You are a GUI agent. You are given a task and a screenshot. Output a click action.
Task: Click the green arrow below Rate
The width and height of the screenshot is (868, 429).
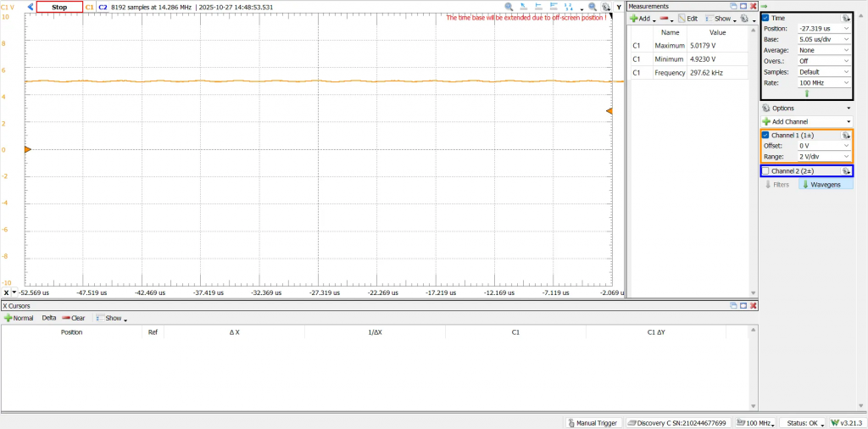pos(806,93)
